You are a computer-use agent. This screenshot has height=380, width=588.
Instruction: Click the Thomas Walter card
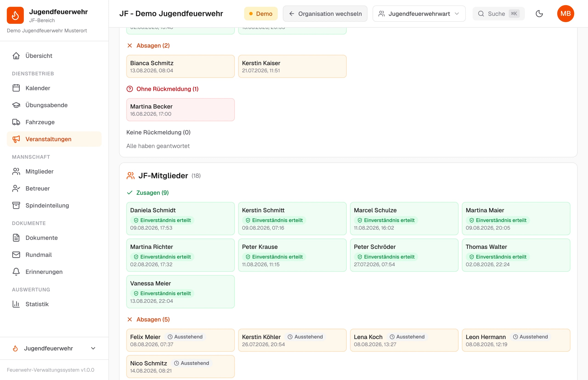516,255
